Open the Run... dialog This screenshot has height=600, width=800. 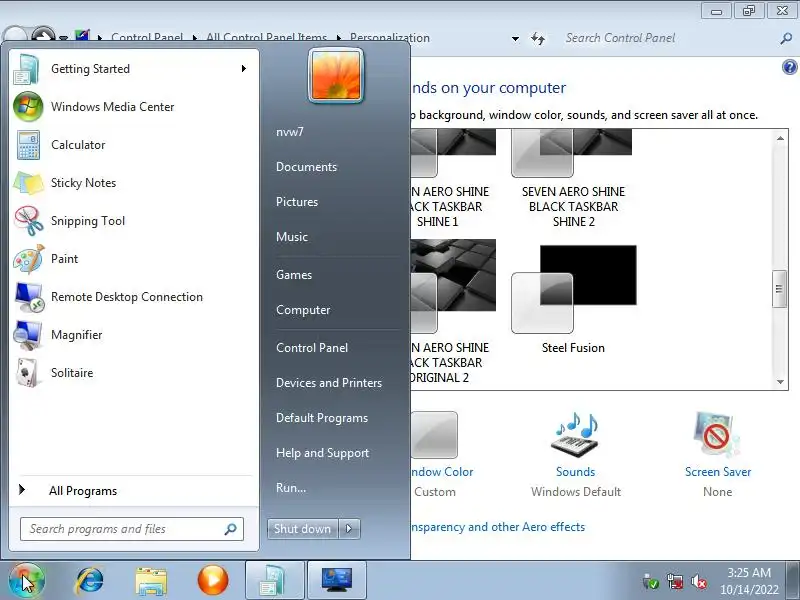click(291, 488)
